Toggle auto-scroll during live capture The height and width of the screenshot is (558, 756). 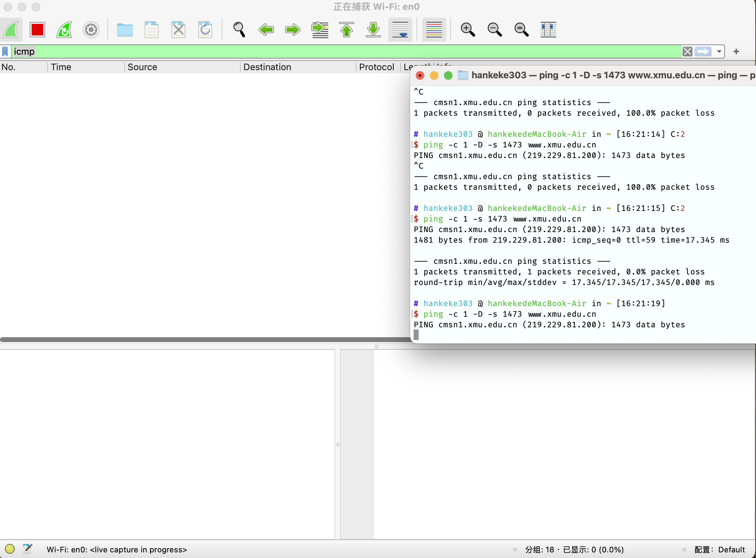(400, 30)
